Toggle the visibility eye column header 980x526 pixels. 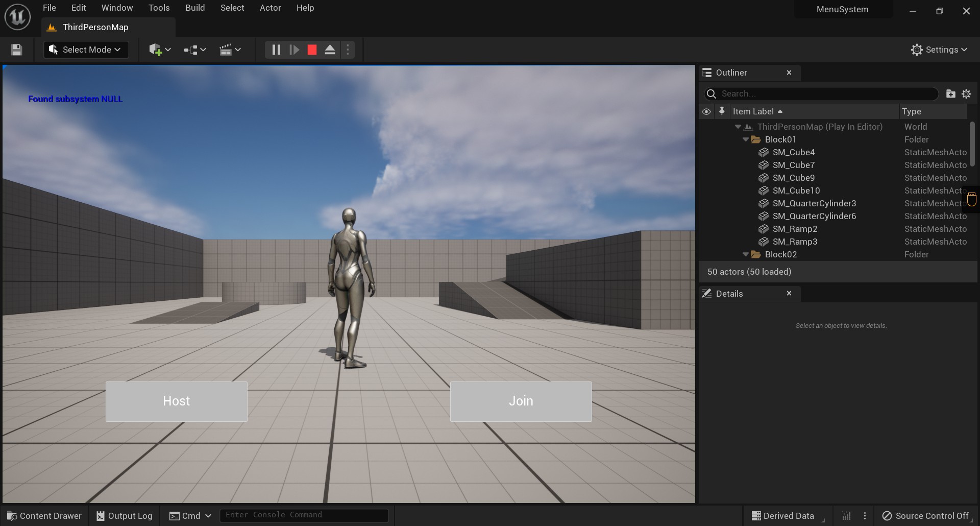pyautogui.click(x=706, y=111)
